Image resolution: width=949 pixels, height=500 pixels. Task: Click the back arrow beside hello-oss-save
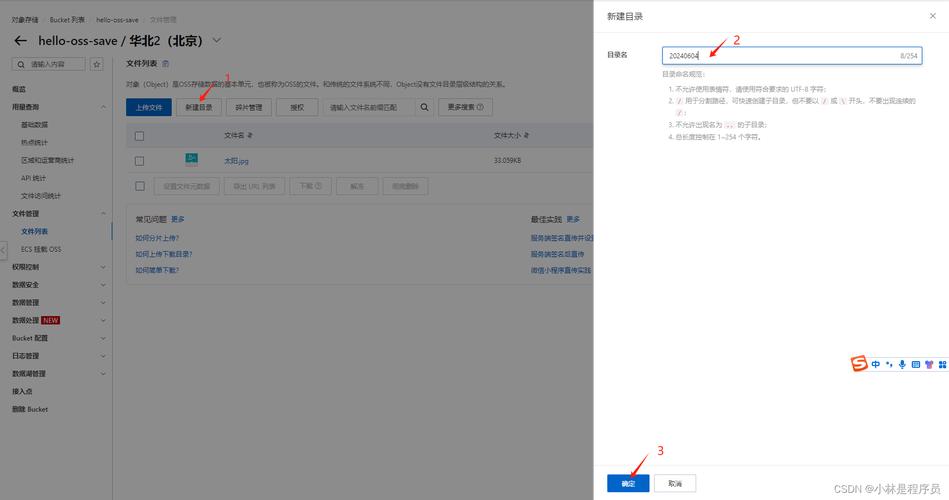pyautogui.click(x=21, y=41)
